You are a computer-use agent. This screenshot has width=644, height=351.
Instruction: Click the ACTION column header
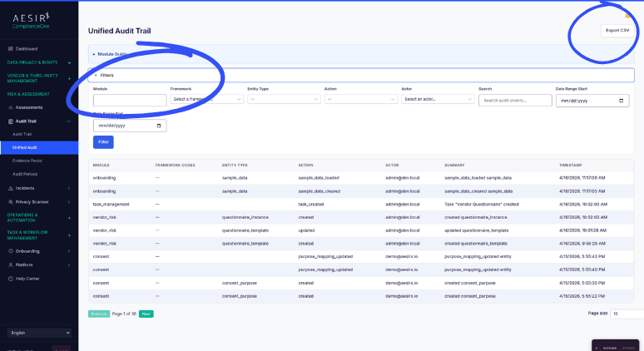(305, 166)
